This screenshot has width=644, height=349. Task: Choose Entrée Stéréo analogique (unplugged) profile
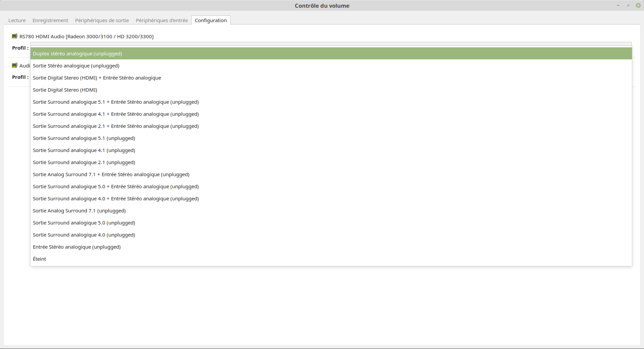point(77,247)
